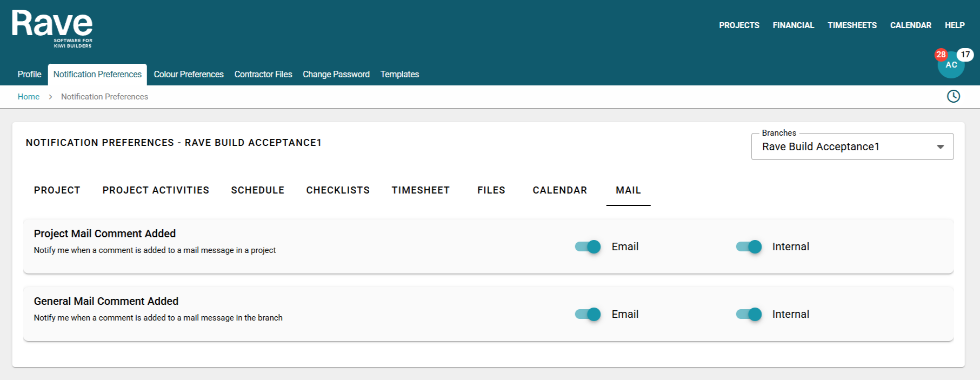
Task: Select the Notification Preferences tab
Action: [97, 74]
